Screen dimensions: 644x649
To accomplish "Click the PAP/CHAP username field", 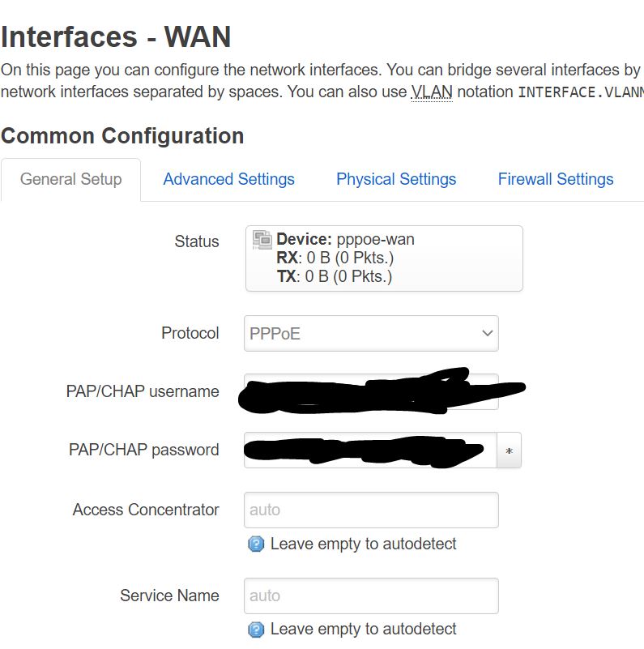I will click(x=370, y=391).
